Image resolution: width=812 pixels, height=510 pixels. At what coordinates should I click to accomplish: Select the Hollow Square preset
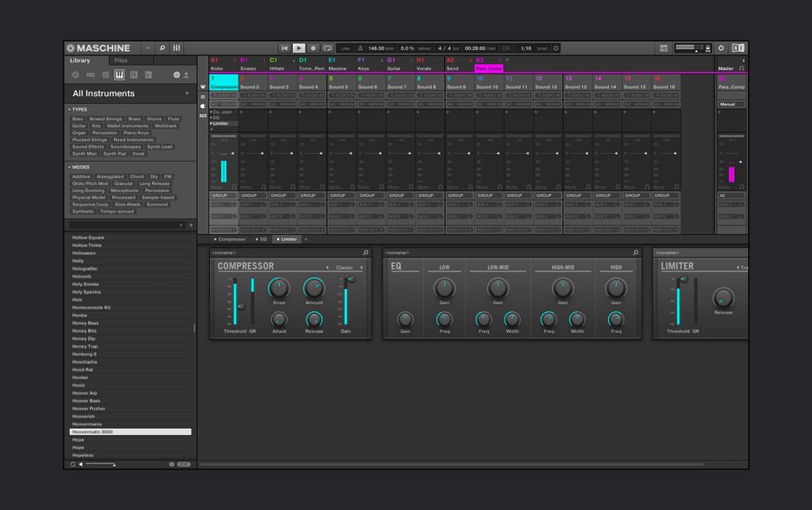coord(130,238)
